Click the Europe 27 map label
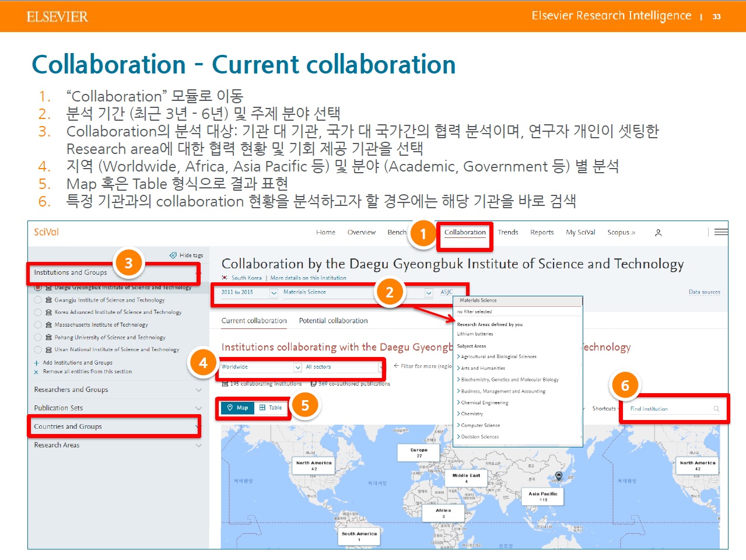The image size is (746, 560). click(x=419, y=453)
